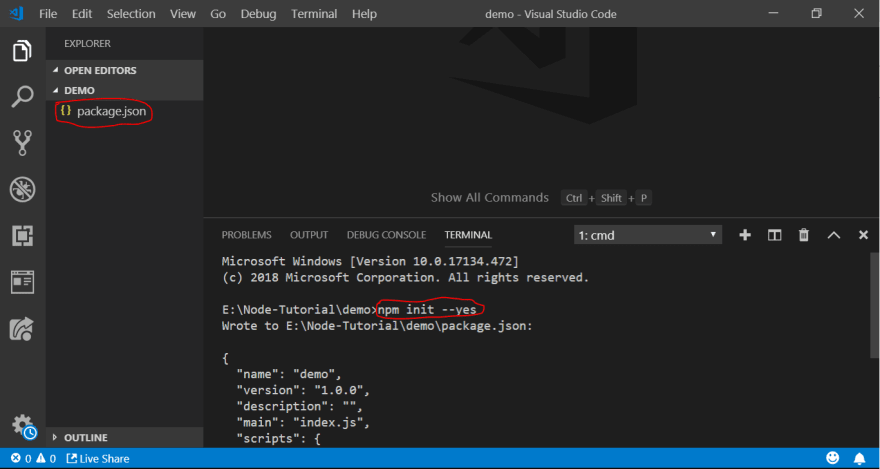Image resolution: width=880 pixels, height=469 pixels.
Task: Close the terminal panel
Action: coord(863,235)
